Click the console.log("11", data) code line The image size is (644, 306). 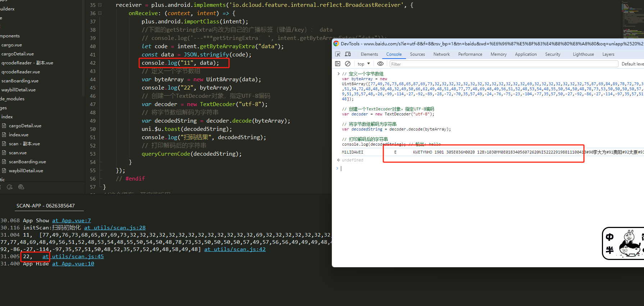(181, 63)
